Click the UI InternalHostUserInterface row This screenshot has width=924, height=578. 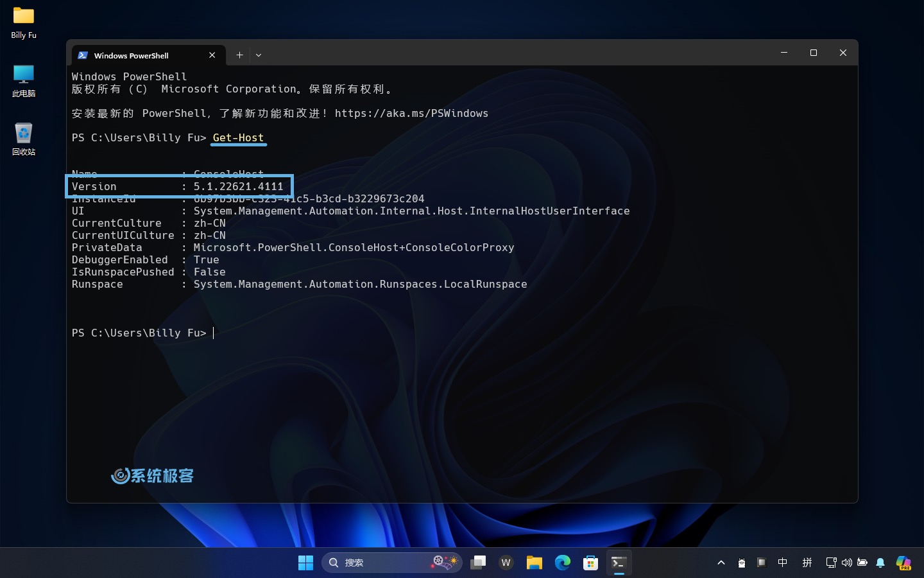351,211
